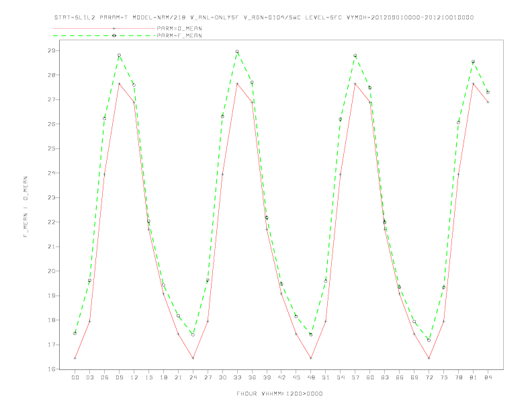Click the green F_MEAN circle marker at hour 33
Screen dimensions: 532x411
(237, 52)
